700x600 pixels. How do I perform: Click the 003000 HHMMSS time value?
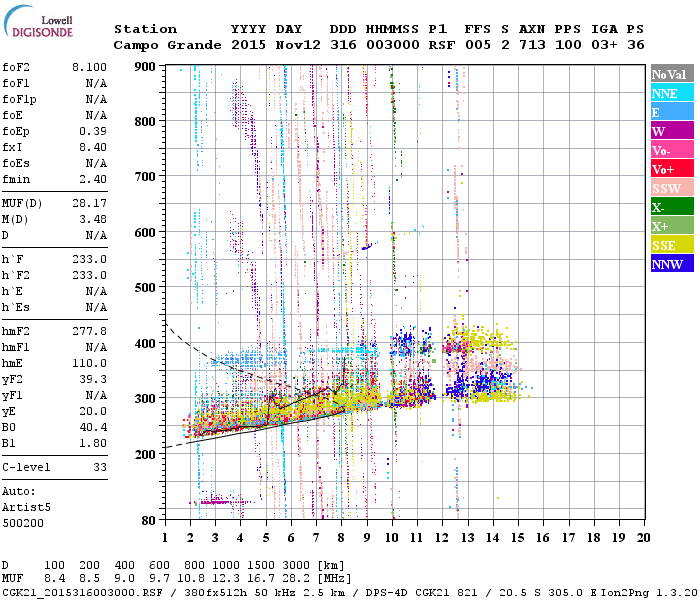393,45
